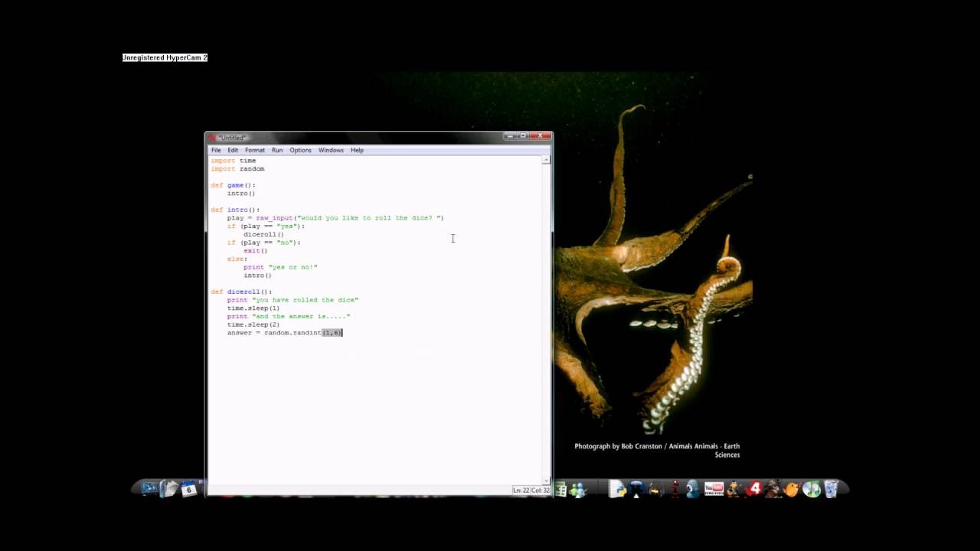Click the blue dome icon in the dock

point(636,489)
